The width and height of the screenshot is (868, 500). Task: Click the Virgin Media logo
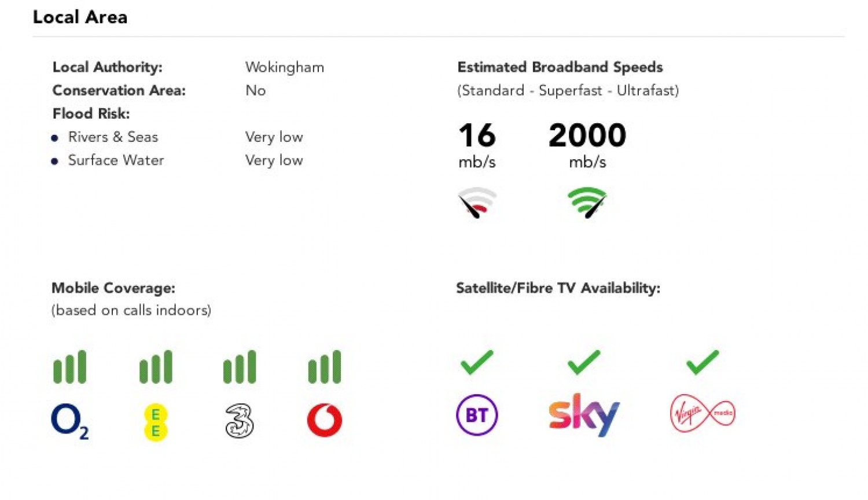click(x=703, y=413)
